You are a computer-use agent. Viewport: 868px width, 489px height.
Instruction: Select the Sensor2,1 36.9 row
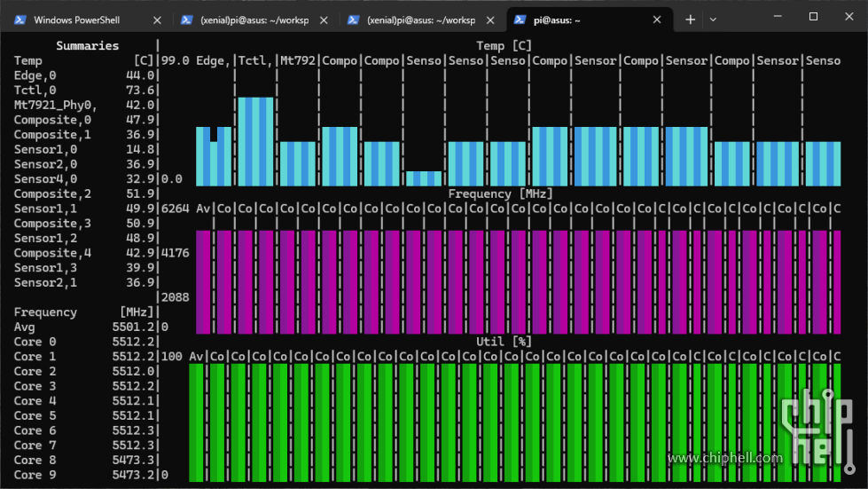pos(84,283)
